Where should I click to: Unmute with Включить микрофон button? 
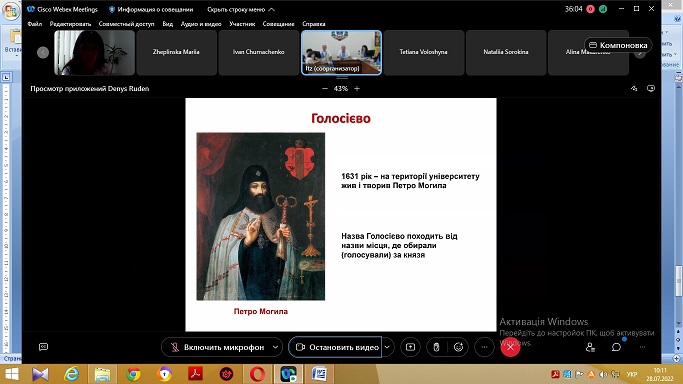217,347
